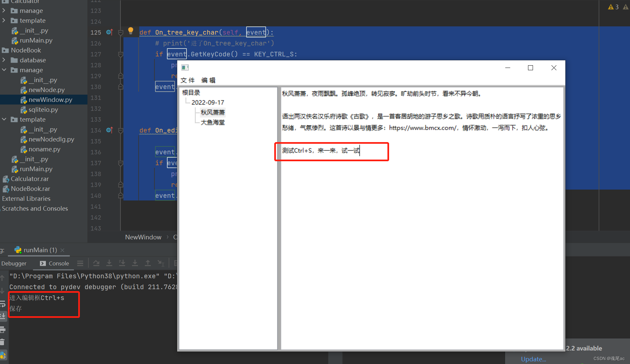Screen dimensions: 630x364
Task: Open the 编辑 menu in note window
Action: point(209,80)
